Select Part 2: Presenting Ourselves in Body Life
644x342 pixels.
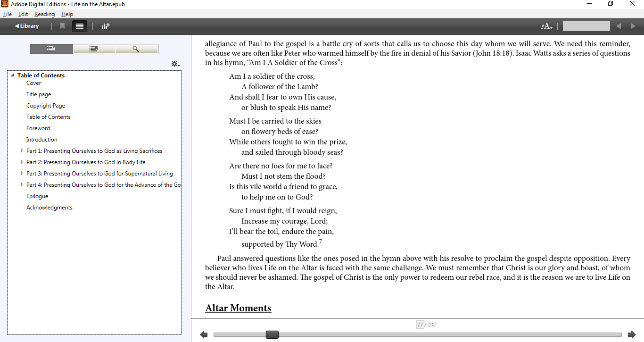click(86, 162)
